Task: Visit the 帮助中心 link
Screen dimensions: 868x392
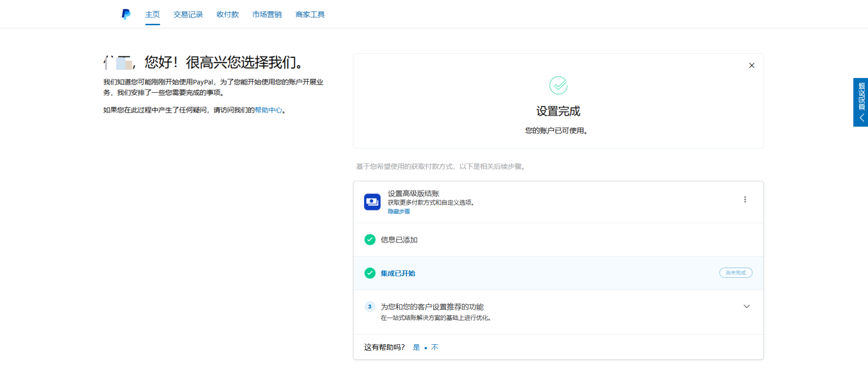Action: point(269,110)
